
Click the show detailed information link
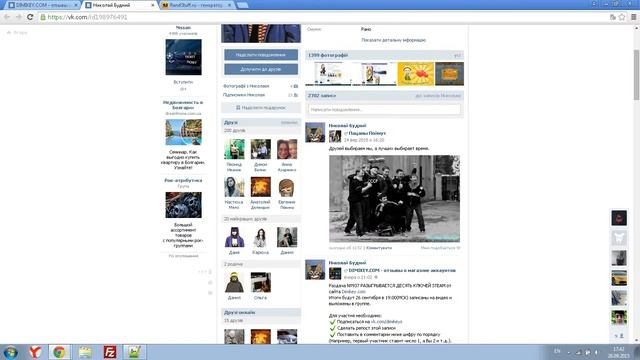click(x=393, y=40)
